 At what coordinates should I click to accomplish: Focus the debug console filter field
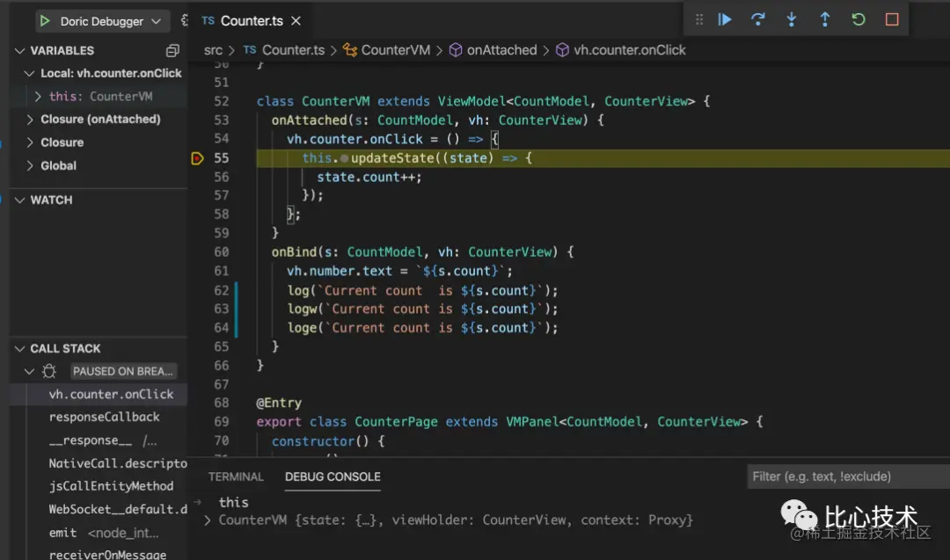pos(848,476)
